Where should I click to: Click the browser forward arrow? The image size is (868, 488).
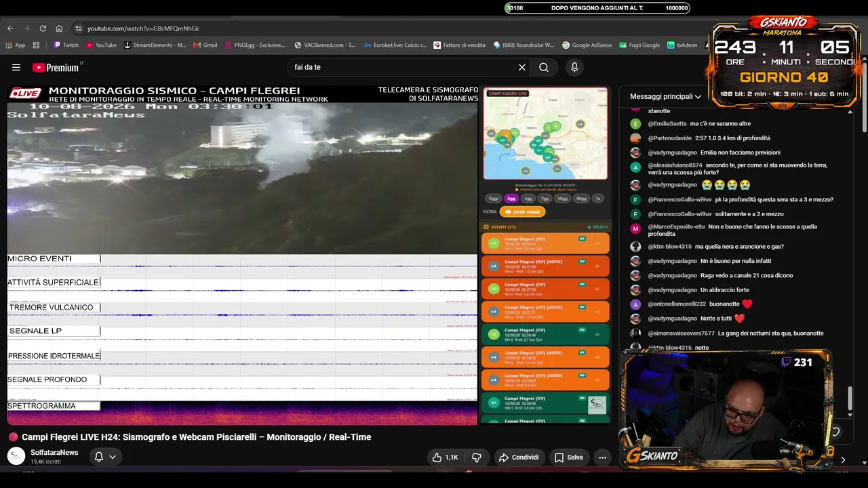26,28
